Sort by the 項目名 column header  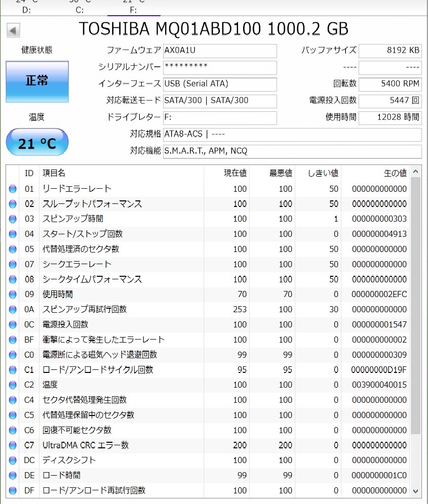point(122,173)
